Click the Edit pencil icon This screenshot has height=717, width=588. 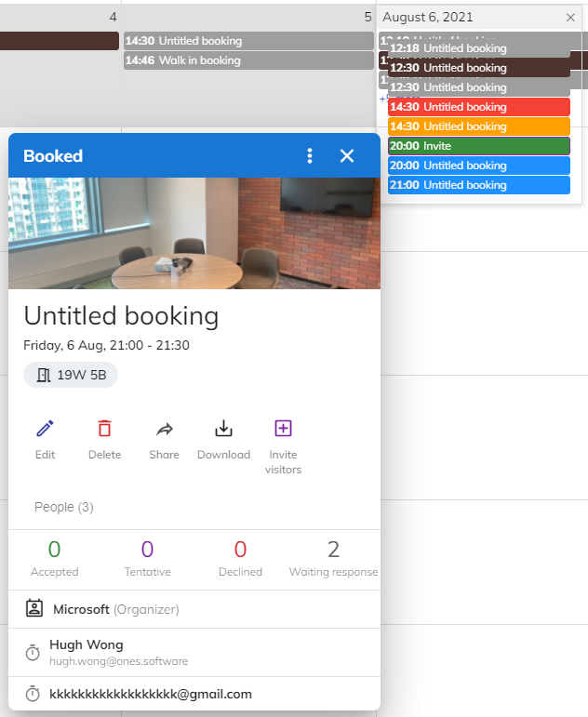(x=45, y=429)
